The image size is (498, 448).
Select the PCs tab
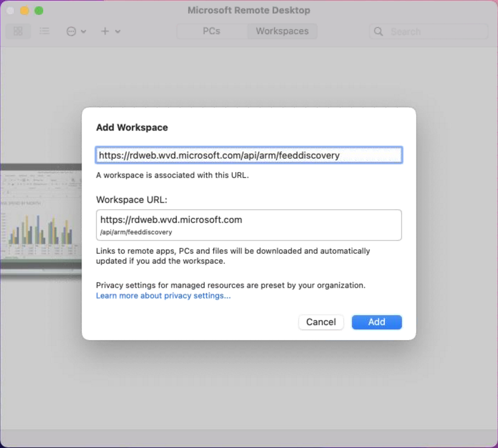pos(211,31)
